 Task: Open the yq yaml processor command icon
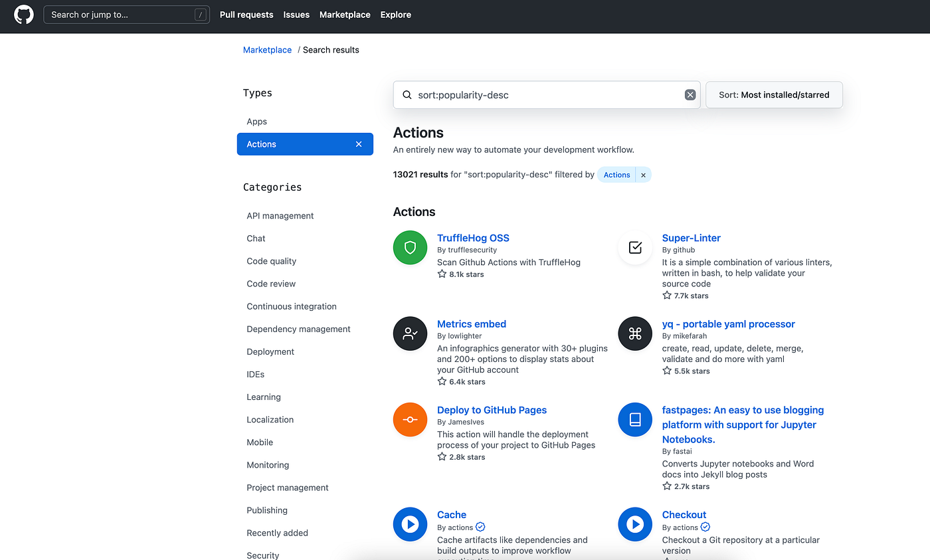(635, 333)
